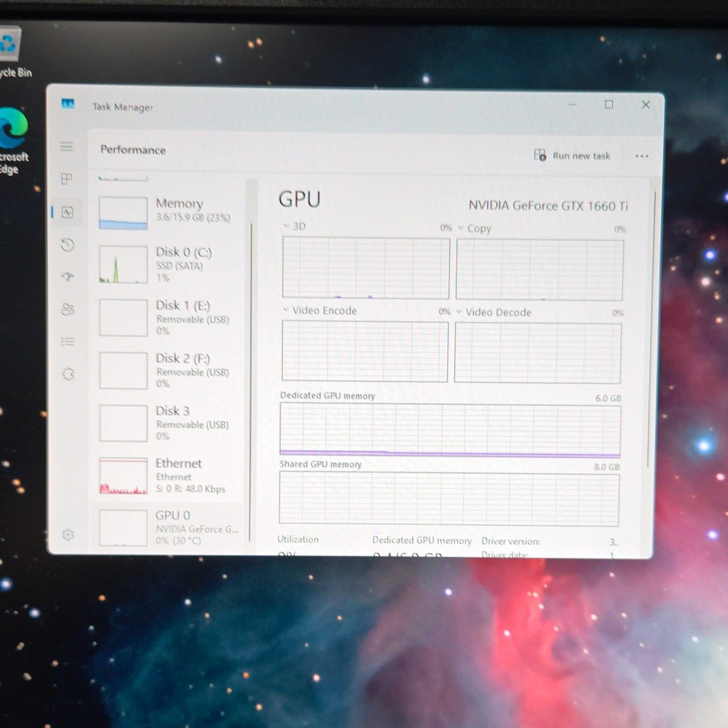The height and width of the screenshot is (728, 728).
Task: Open the Startup apps icon
Action: click(68, 277)
